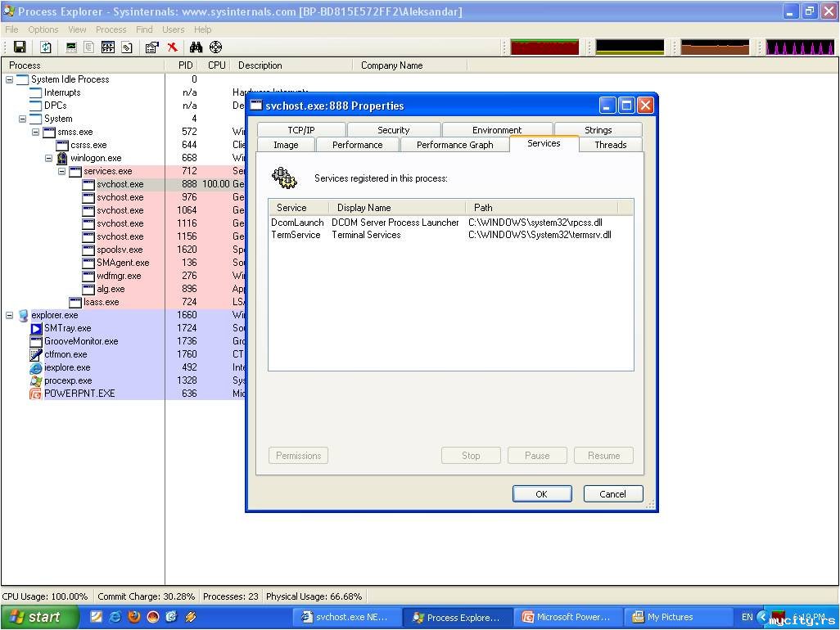This screenshot has height=630, width=840.
Task: Click the red X Kill Process icon
Action: point(173,47)
